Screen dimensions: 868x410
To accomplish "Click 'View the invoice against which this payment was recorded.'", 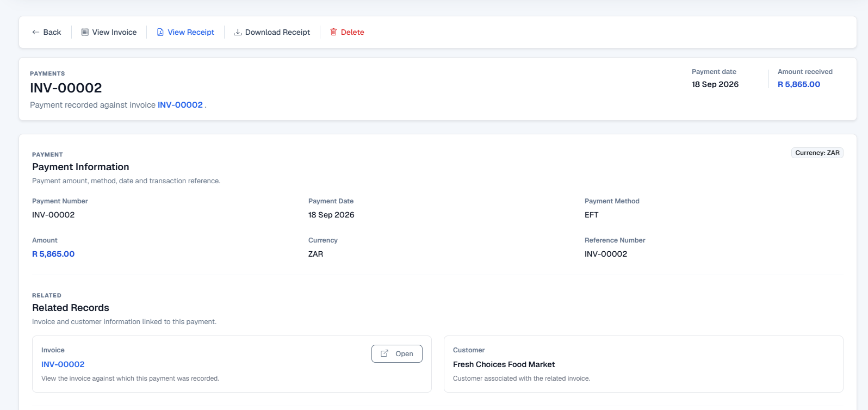I will [x=130, y=378].
